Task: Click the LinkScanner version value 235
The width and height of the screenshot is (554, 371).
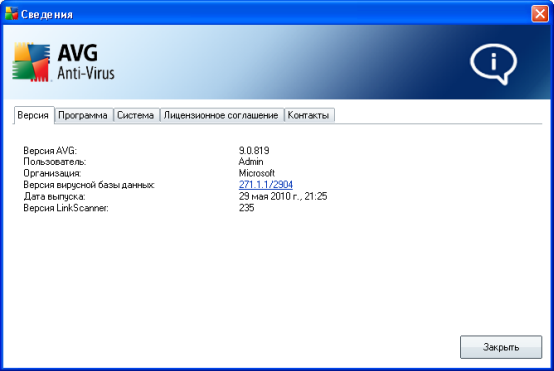Action: [x=247, y=208]
